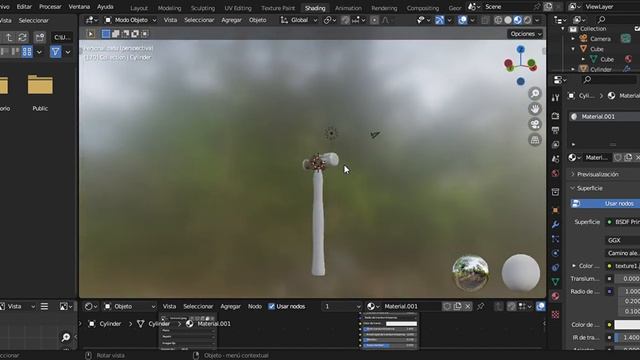Open the Objeto shader type dropdown
This screenshot has width=640, height=360.
point(130,306)
